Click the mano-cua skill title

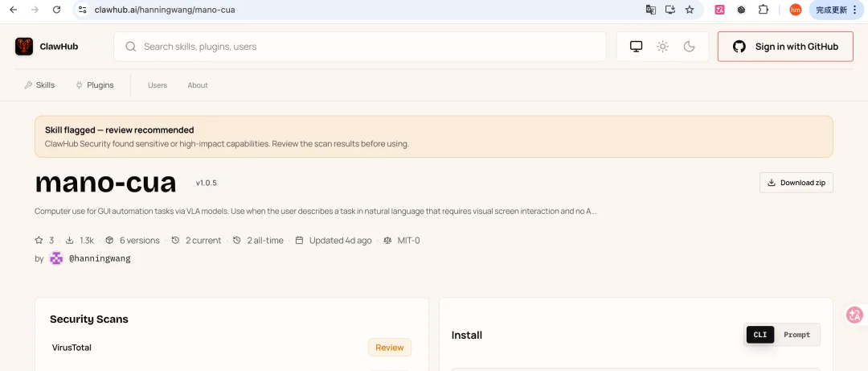[x=105, y=183]
